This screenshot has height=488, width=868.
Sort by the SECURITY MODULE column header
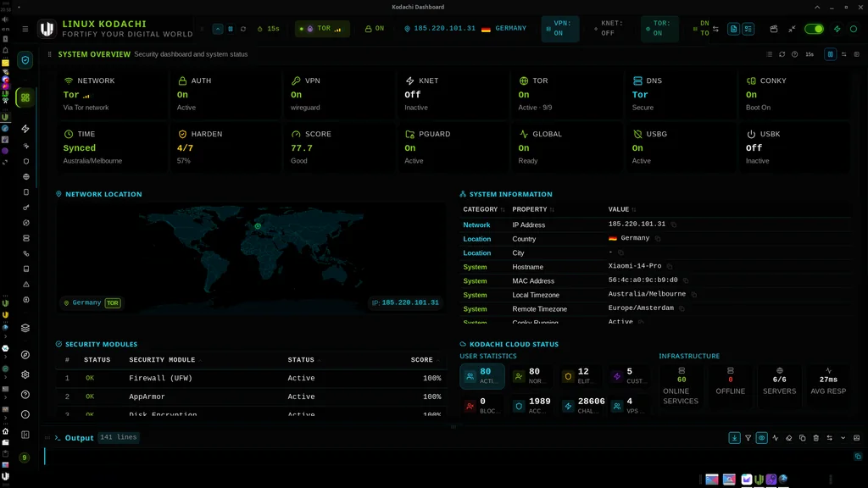click(x=165, y=359)
